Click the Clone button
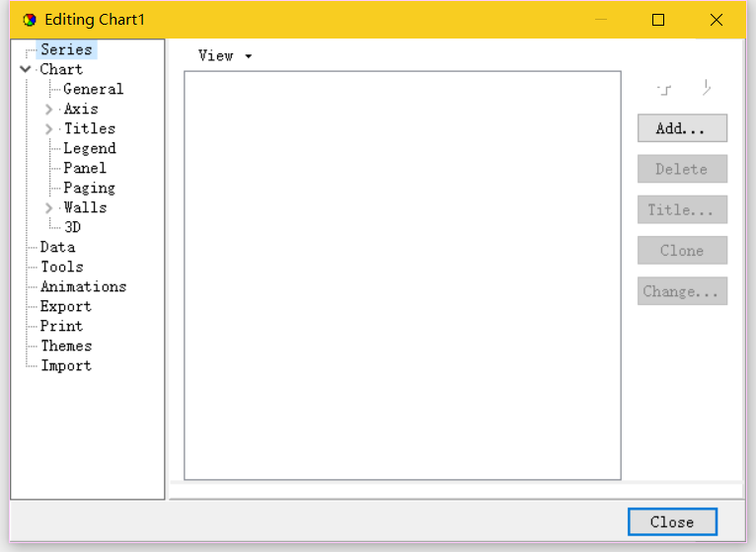Viewport: 756px width, 552px height. 682,250
